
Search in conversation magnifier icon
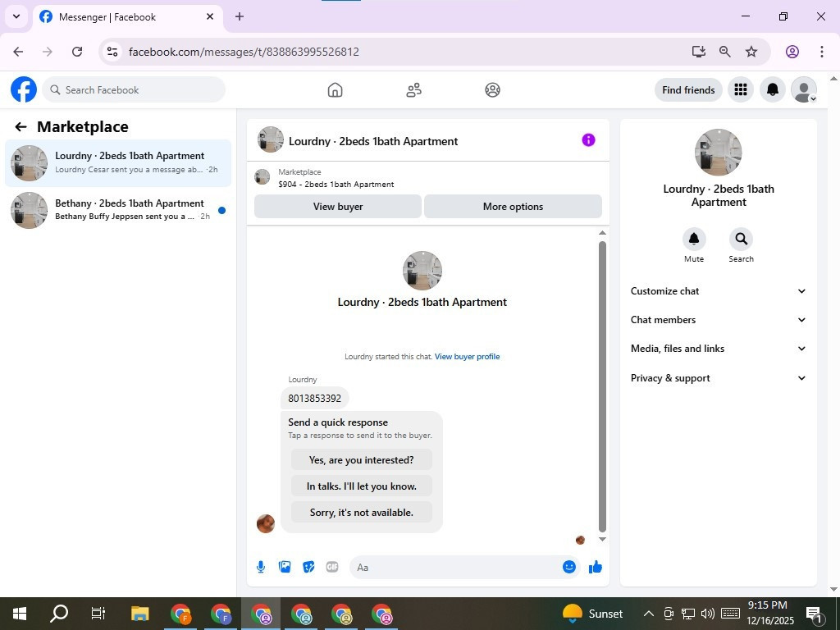[x=741, y=239]
